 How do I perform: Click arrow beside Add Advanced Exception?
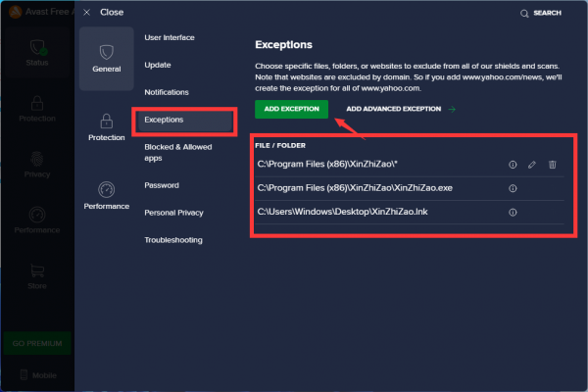point(452,109)
